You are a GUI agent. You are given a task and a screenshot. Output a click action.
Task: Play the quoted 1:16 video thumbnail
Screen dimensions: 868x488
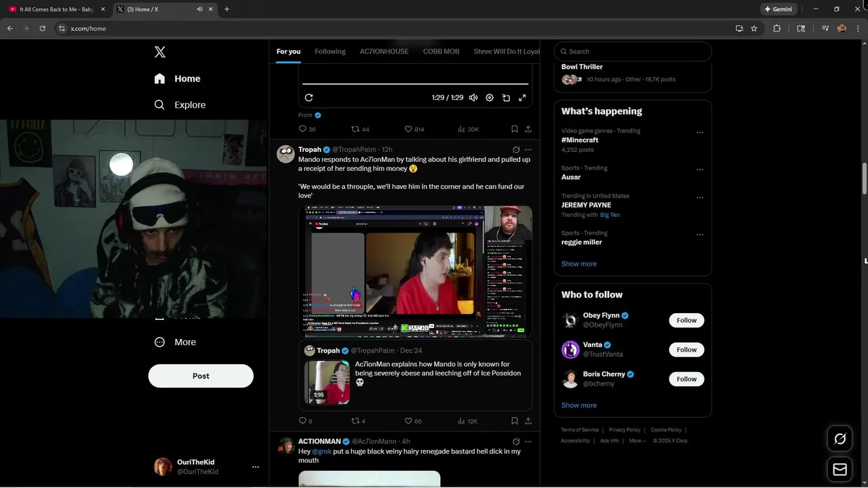point(327,382)
